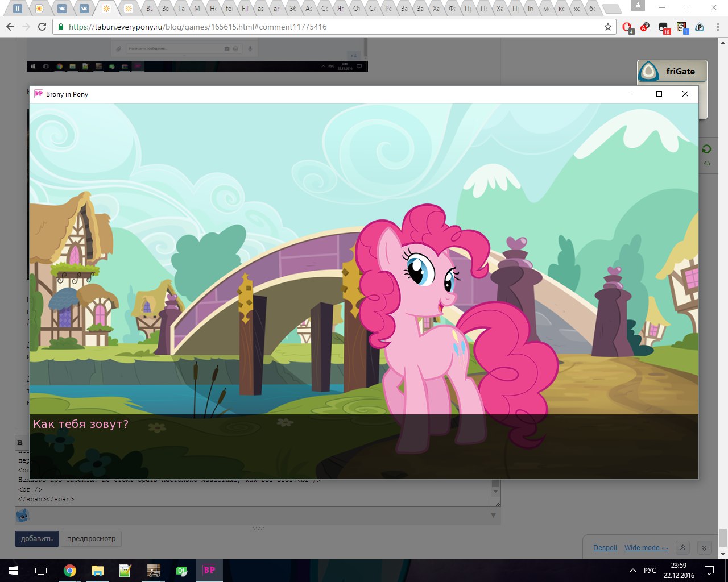728x582 pixels.
Task: Open the extension icon with red badge 16
Action: [664, 27]
